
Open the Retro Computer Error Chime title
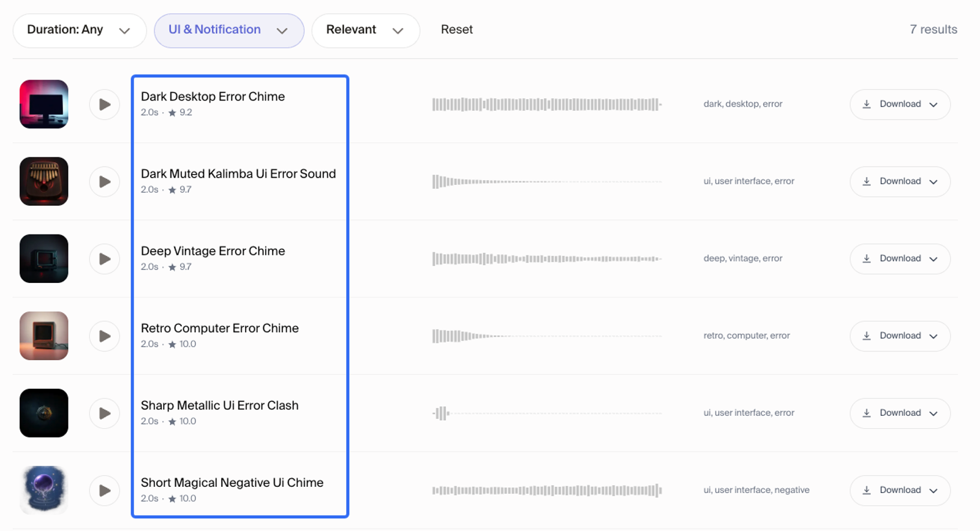[220, 328]
